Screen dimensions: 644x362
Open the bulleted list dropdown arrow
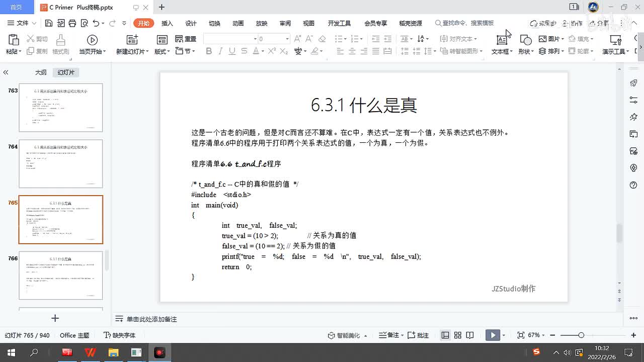[x=345, y=39]
